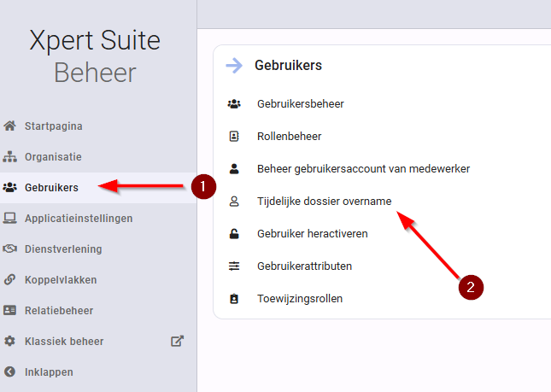The width and height of the screenshot is (551, 392).
Task: Click the sliders icon for Gebruikerattributen
Action: click(234, 266)
